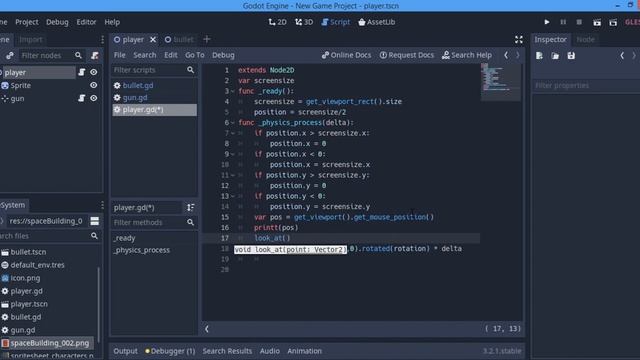Image resolution: width=640 pixels, height=360 pixels.
Task: Open script attached to player node
Action: pos(82,72)
